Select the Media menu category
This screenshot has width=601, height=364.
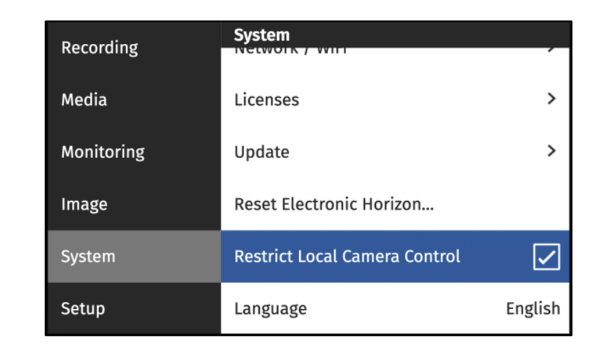point(84,100)
